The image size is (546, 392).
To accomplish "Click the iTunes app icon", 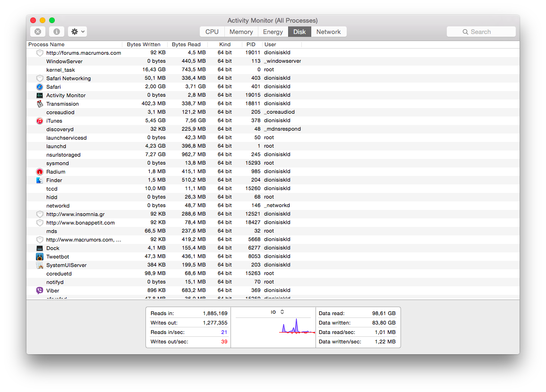I will click(40, 121).
